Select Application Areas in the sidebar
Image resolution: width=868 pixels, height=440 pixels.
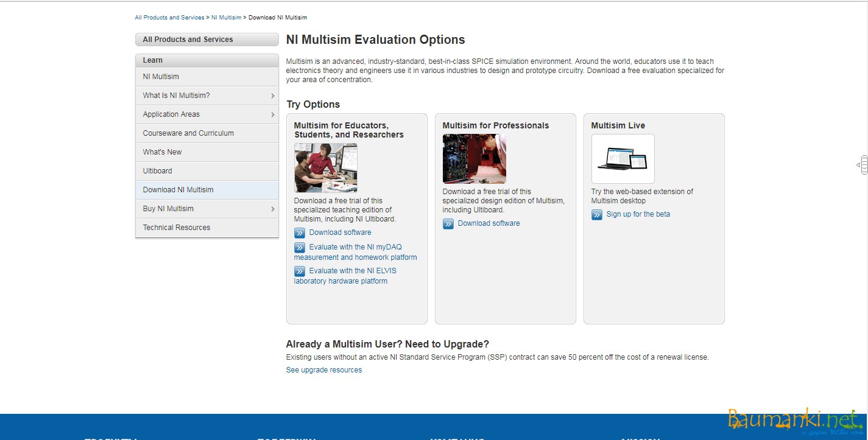207,114
